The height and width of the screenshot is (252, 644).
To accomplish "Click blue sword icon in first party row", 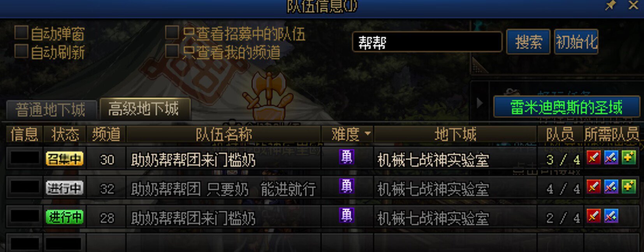I will (x=611, y=158).
